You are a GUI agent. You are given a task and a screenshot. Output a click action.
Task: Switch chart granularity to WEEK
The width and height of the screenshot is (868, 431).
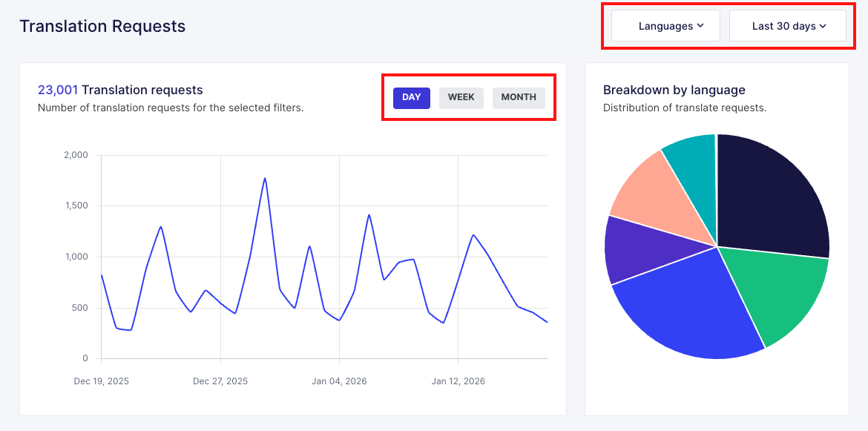[461, 97]
